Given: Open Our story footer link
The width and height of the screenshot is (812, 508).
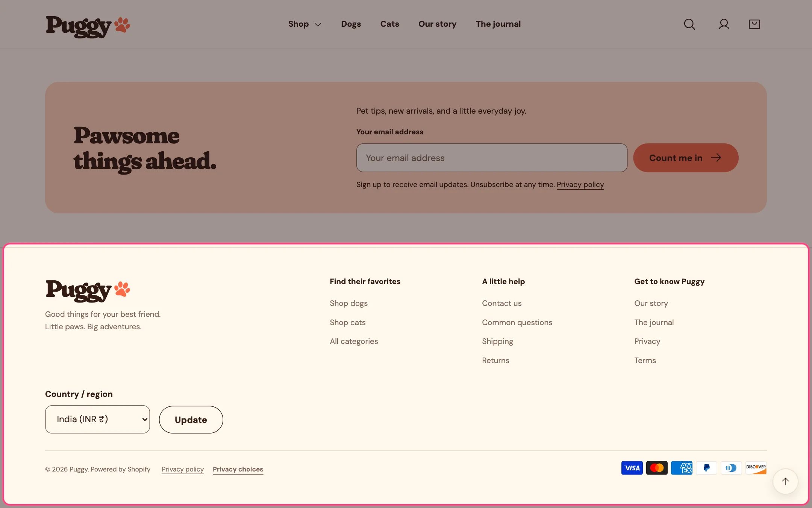Looking at the screenshot, I should 651,303.
